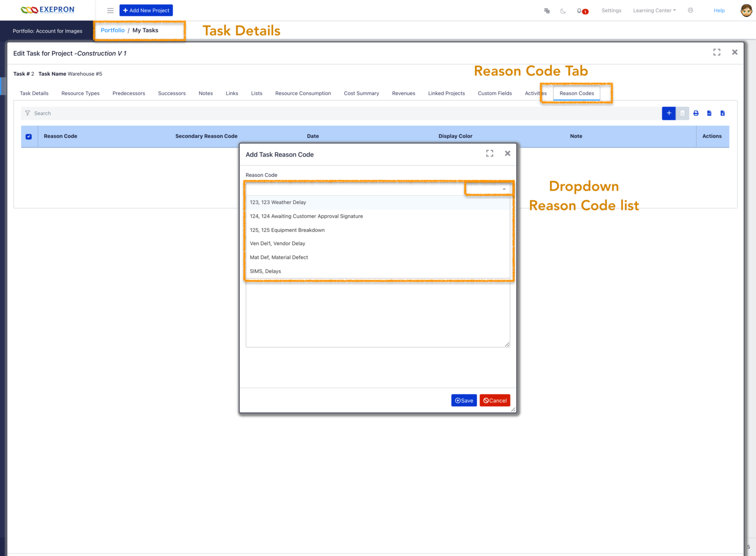
Task: Expand the Learning Center menu
Action: tap(654, 10)
